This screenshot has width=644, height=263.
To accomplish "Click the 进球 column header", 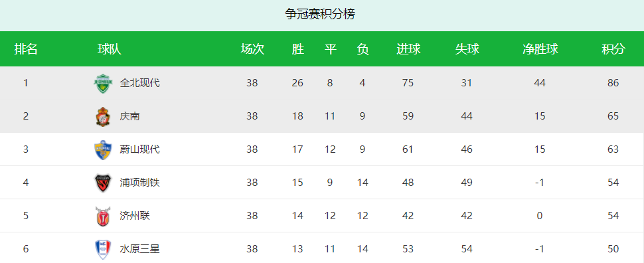I will 408,49.
